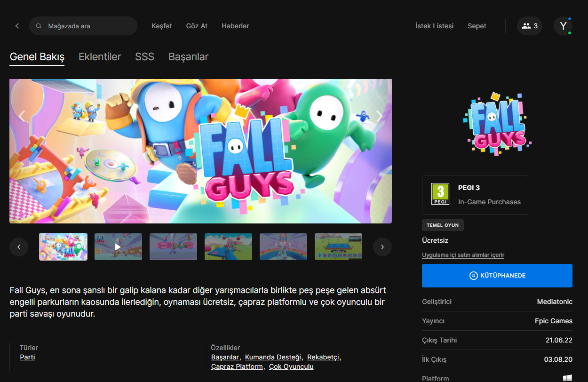Open the Rekabetçi feature link
This screenshot has width=588, height=382.
(323, 357)
